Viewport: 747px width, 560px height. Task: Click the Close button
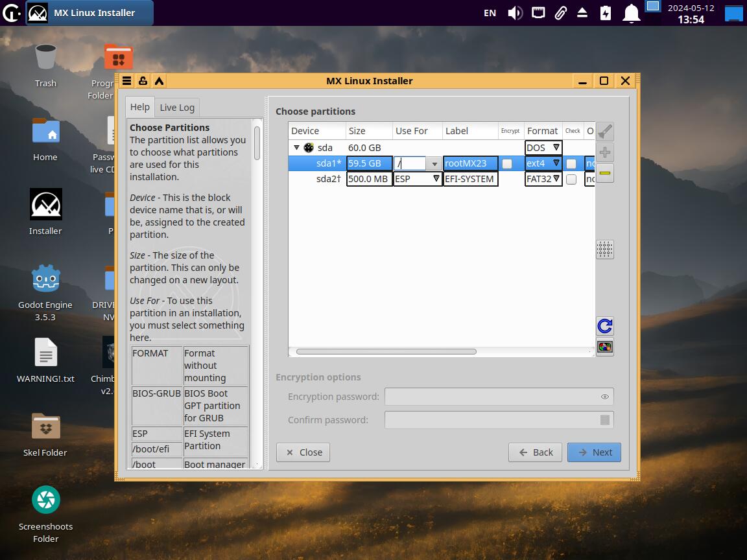[303, 452]
